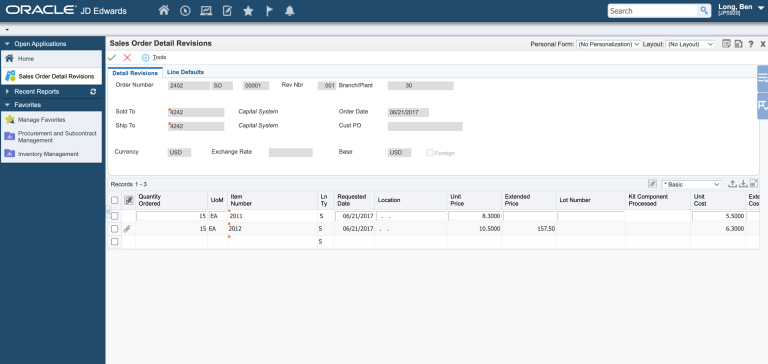Image resolution: width=768 pixels, height=364 pixels.
Task: Open the user menu arrow next to Long, Ben
Action: [761, 8]
